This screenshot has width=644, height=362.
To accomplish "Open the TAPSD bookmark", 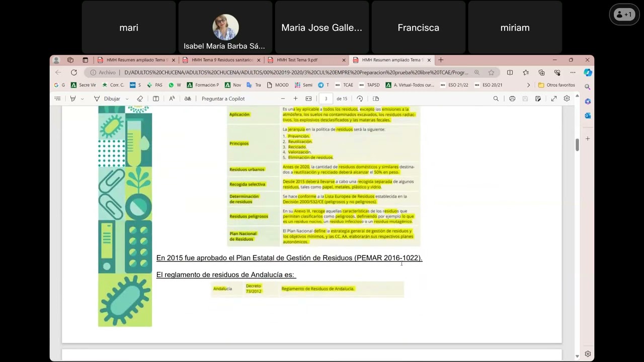I will pyautogui.click(x=369, y=85).
